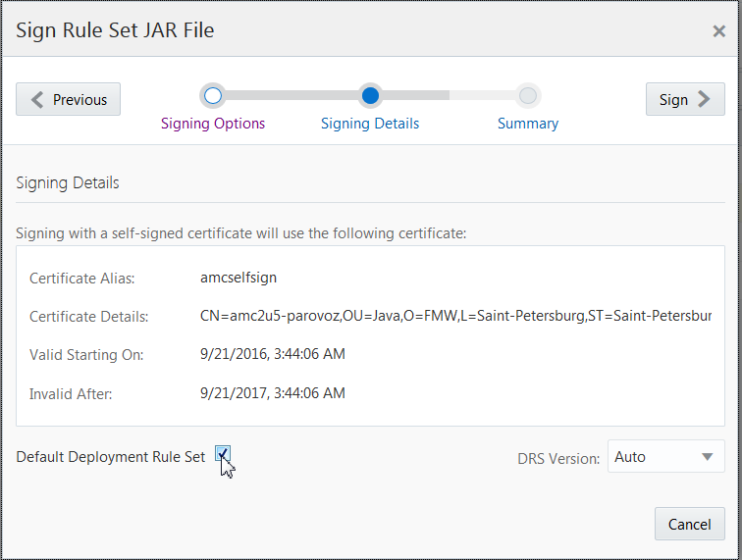Click the amcselfsign certificate alias value
Image resolution: width=742 pixels, height=560 pixels.
click(238, 278)
